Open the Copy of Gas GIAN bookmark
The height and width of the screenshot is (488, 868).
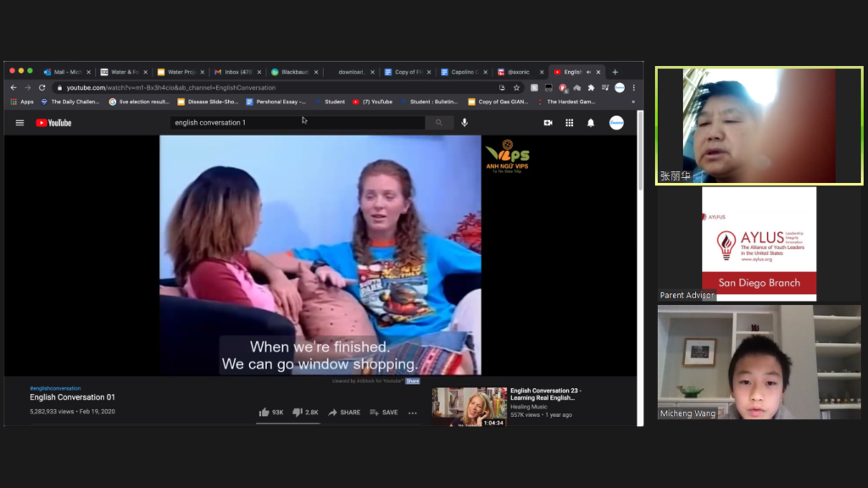pyautogui.click(x=498, y=102)
